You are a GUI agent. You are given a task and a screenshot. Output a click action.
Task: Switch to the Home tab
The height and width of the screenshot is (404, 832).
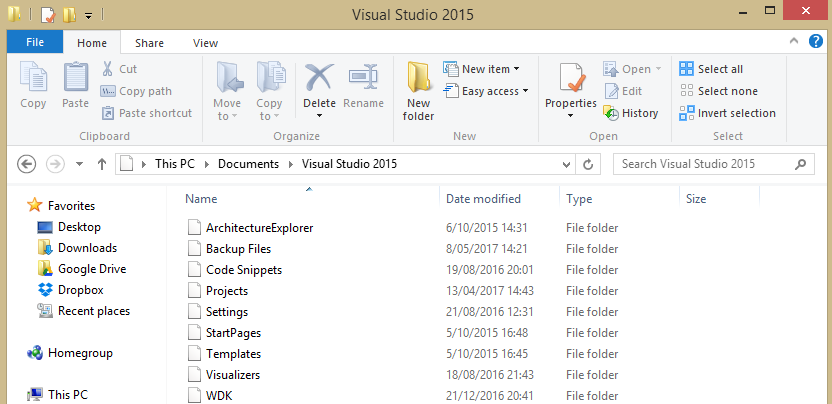(92, 43)
